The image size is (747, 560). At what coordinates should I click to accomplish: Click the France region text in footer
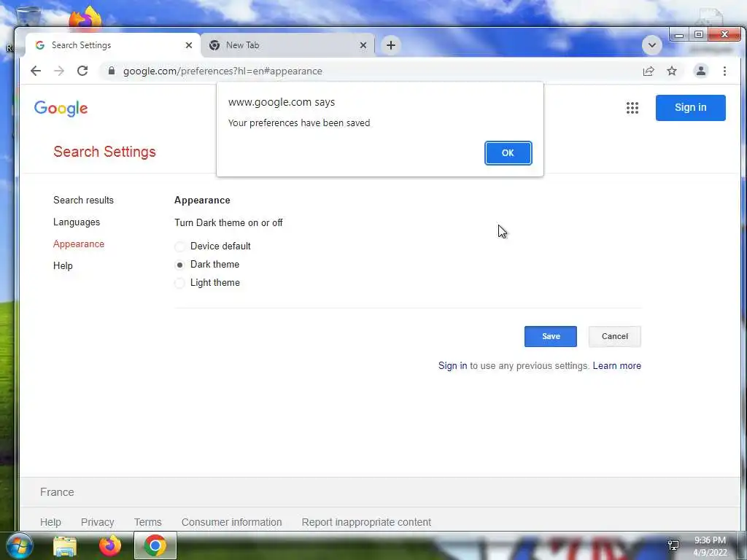click(57, 492)
